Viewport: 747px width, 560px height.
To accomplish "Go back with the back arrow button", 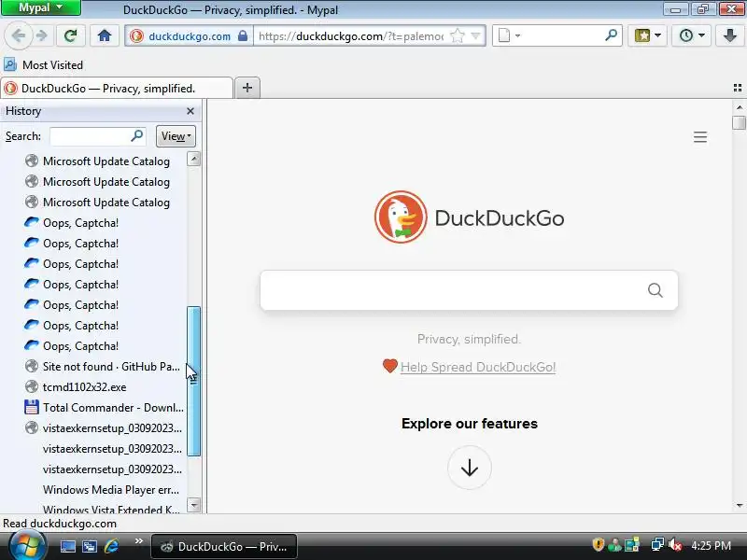I will 19,35.
